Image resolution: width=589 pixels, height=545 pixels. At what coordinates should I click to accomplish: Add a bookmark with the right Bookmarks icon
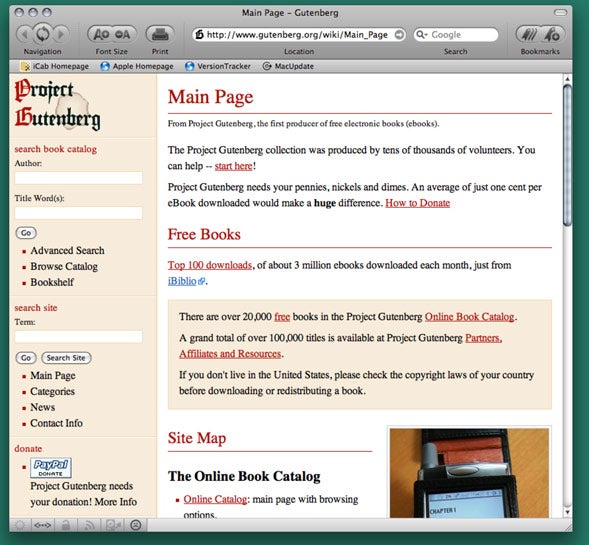pos(552,35)
